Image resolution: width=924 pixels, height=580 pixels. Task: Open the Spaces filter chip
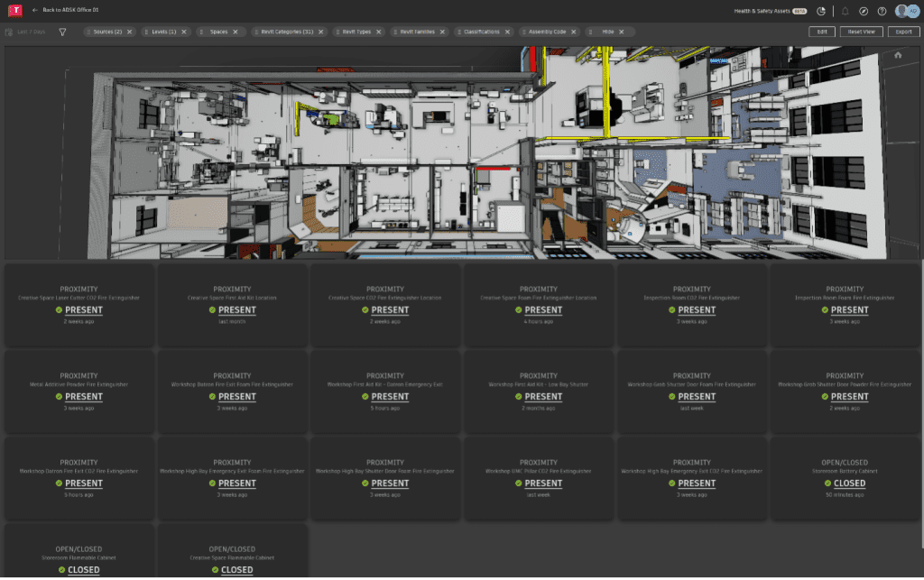coord(217,32)
